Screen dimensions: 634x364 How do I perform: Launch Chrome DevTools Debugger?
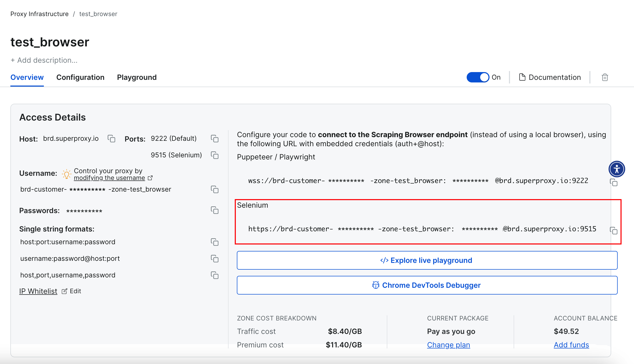click(427, 285)
